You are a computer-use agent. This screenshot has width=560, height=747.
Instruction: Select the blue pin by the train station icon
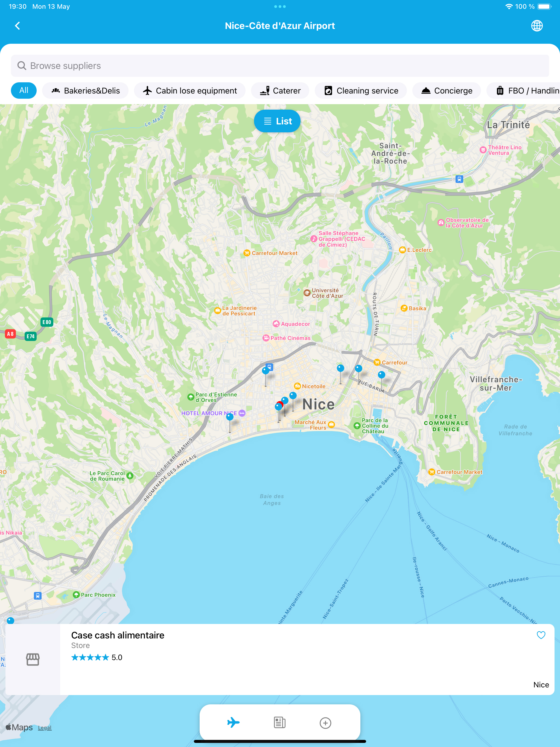click(x=266, y=371)
